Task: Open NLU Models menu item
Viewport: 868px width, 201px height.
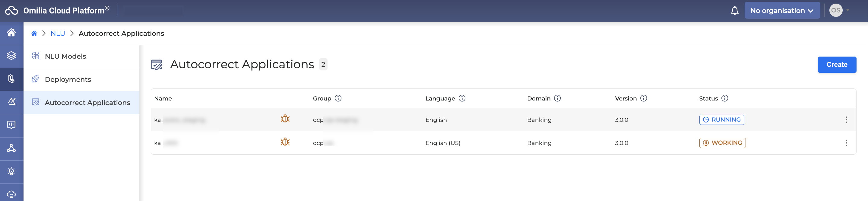Action: click(x=81, y=56)
